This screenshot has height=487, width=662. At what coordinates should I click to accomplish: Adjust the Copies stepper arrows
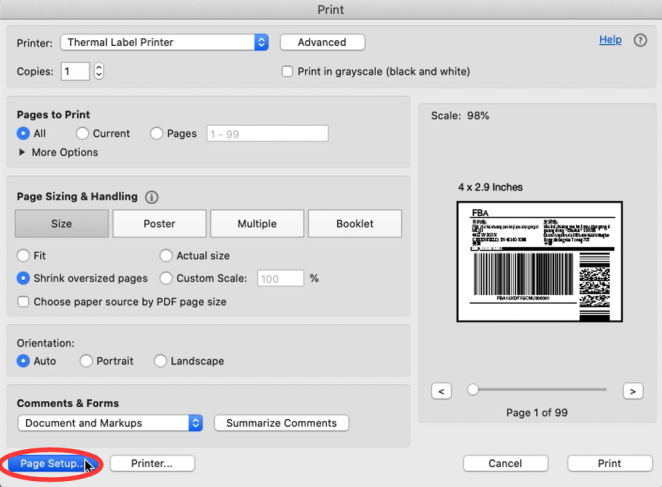tap(99, 71)
